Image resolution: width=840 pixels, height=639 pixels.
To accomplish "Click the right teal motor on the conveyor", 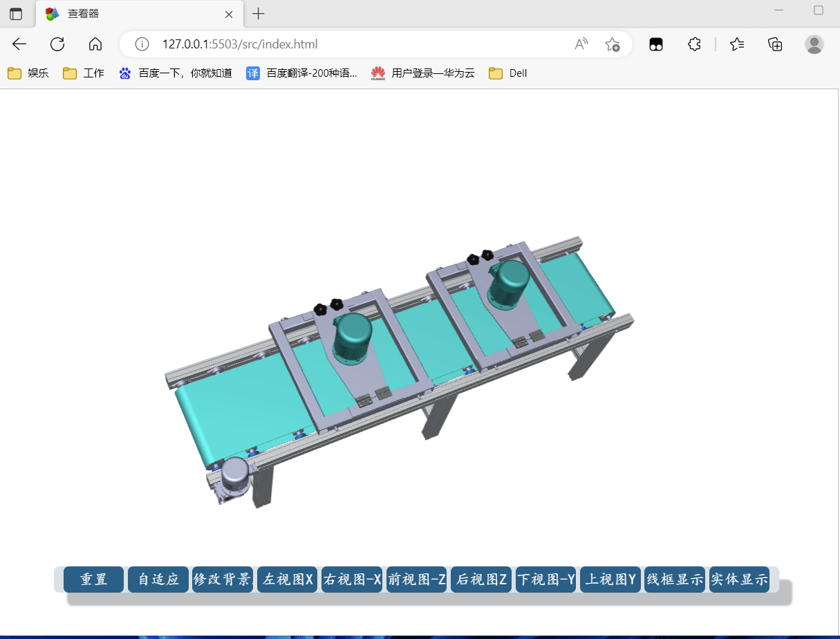I will click(510, 284).
